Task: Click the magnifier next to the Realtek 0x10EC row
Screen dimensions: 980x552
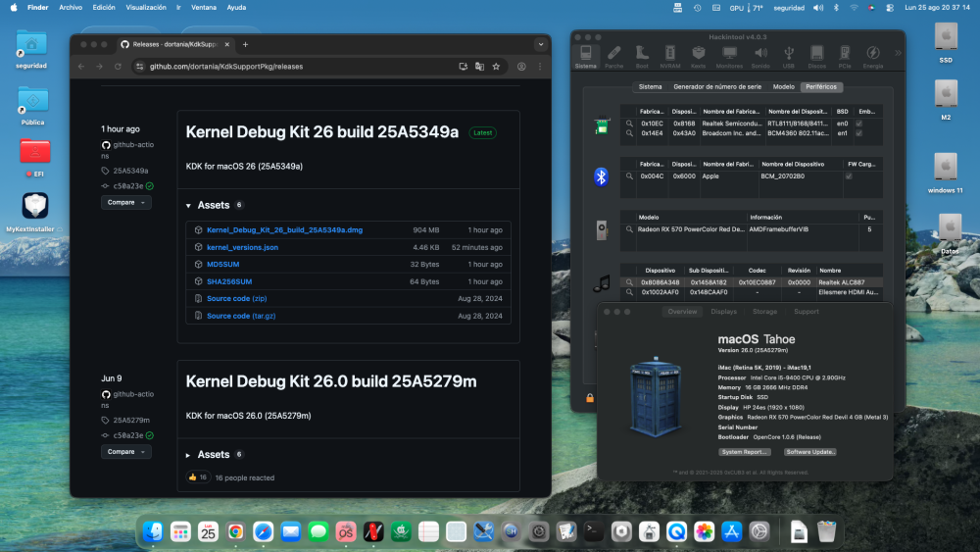Action: click(x=629, y=124)
